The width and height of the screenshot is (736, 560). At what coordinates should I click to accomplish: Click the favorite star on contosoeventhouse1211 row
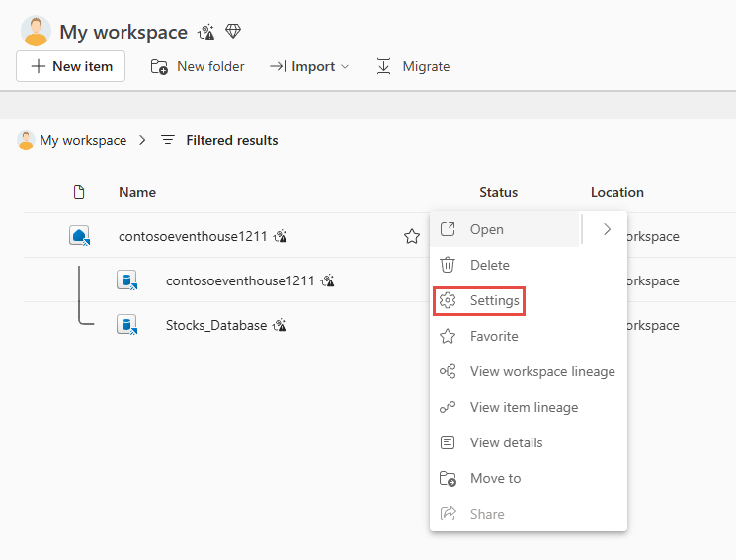pyautogui.click(x=412, y=236)
